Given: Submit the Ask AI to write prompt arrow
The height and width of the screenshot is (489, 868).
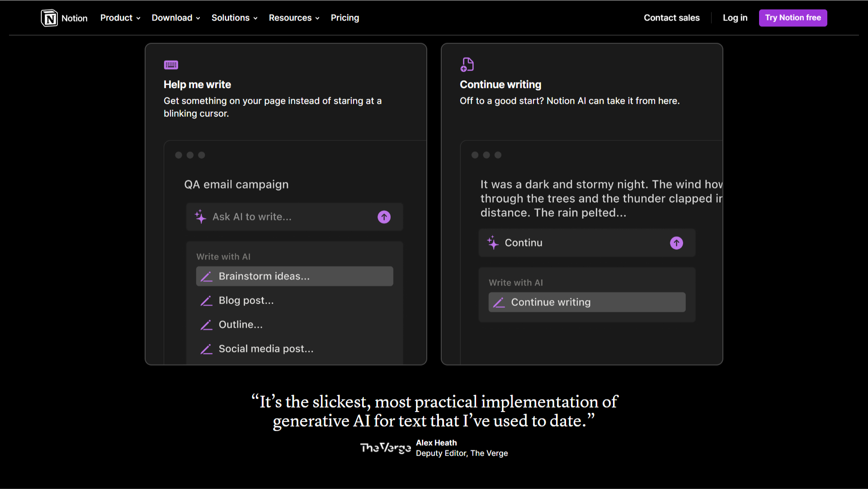Looking at the screenshot, I should tap(384, 217).
